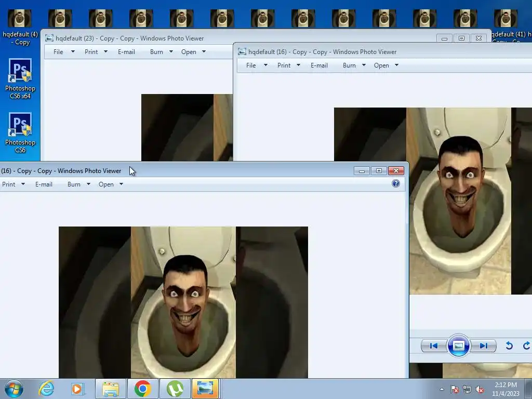Start slide show in Photo Viewer
The height and width of the screenshot is (399, 532).
tap(458, 345)
